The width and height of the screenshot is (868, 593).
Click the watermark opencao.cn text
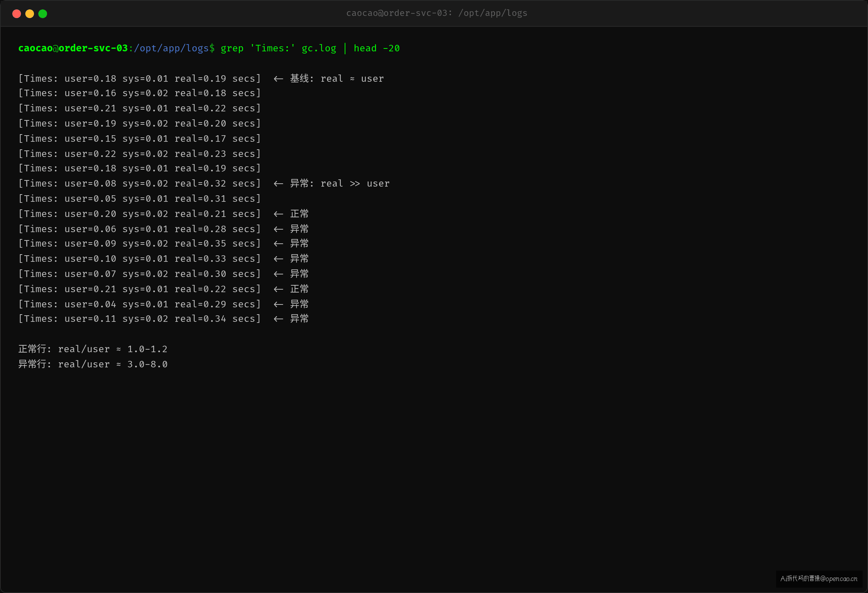click(x=841, y=579)
